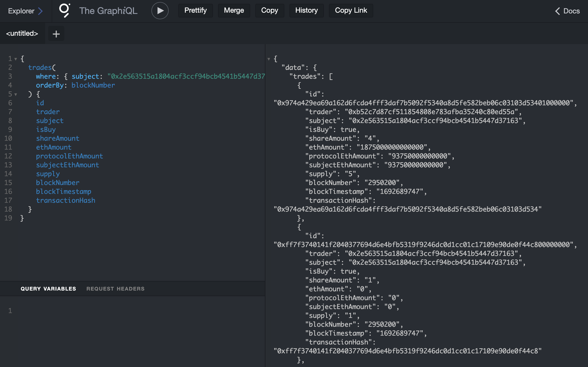The width and height of the screenshot is (588, 367).
Task: Switch to Request Headers tab
Action: click(115, 289)
